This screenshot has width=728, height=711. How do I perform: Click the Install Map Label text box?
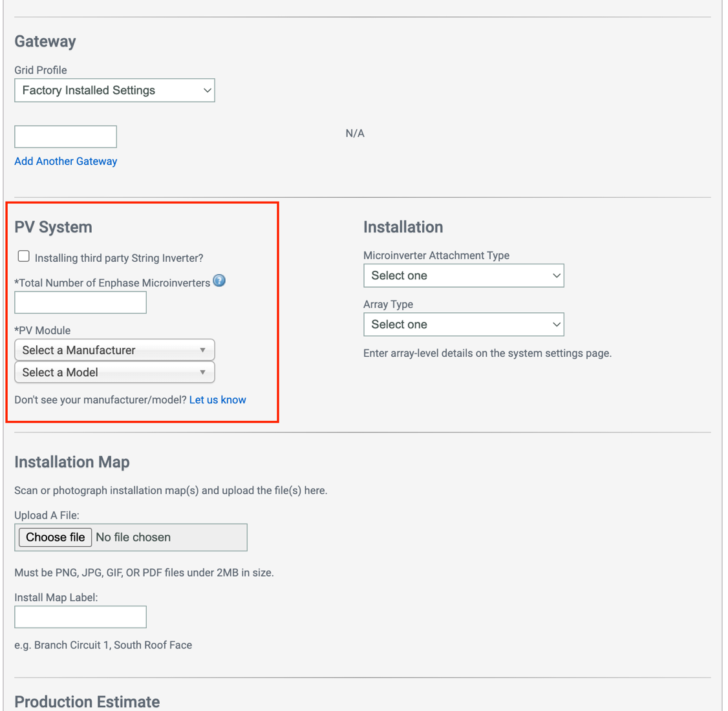(x=80, y=617)
